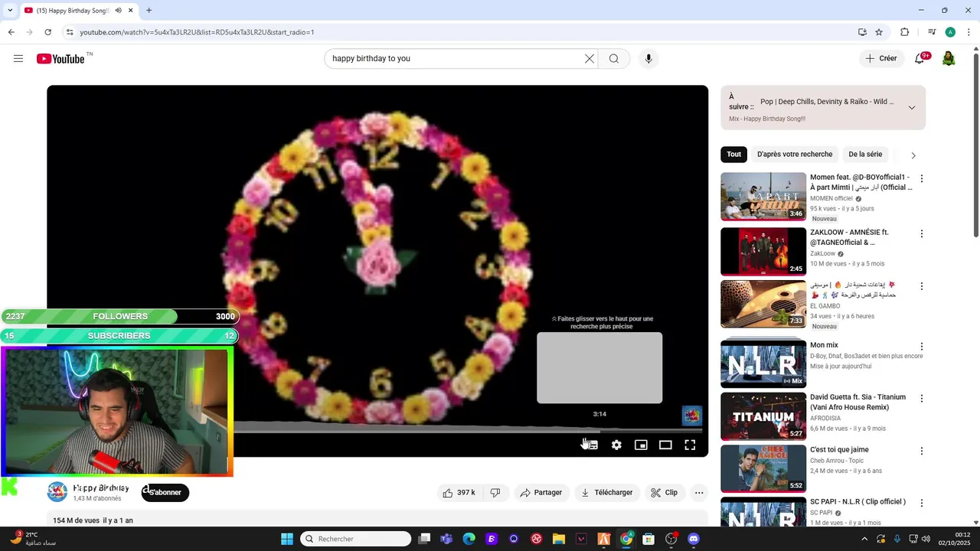Select the De la série chip
The image size is (980, 551).
tap(865, 155)
